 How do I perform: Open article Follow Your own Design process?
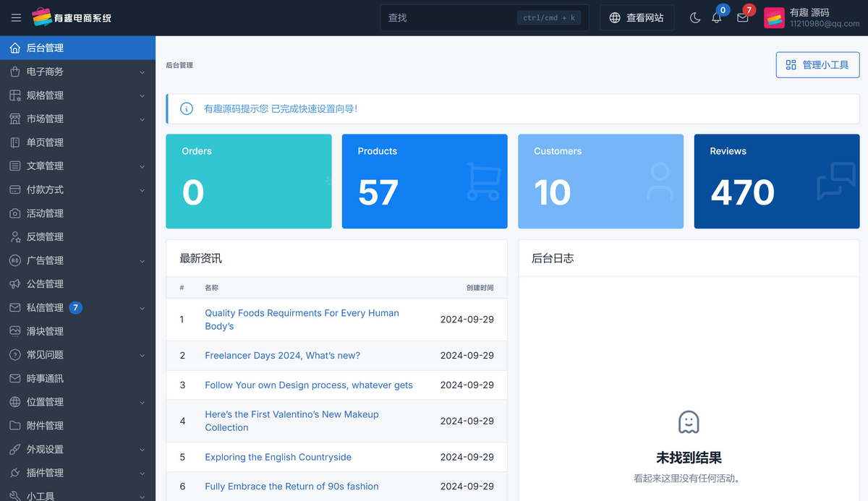(x=309, y=385)
